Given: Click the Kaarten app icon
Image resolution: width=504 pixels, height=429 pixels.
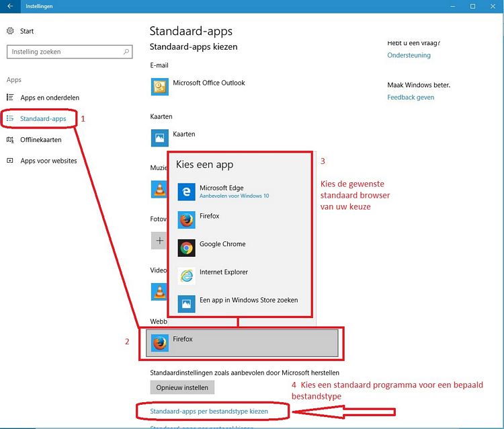Looking at the screenshot, I should pos(160,138).
